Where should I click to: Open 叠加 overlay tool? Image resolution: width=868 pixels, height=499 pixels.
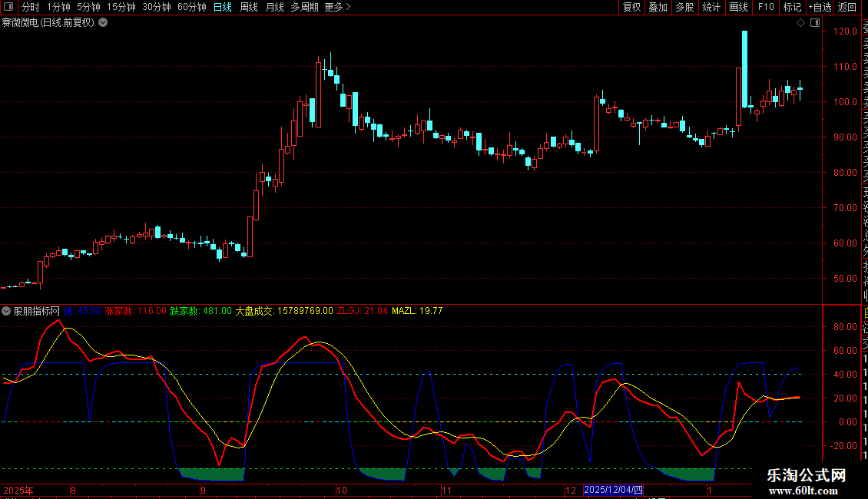(658, 7)
